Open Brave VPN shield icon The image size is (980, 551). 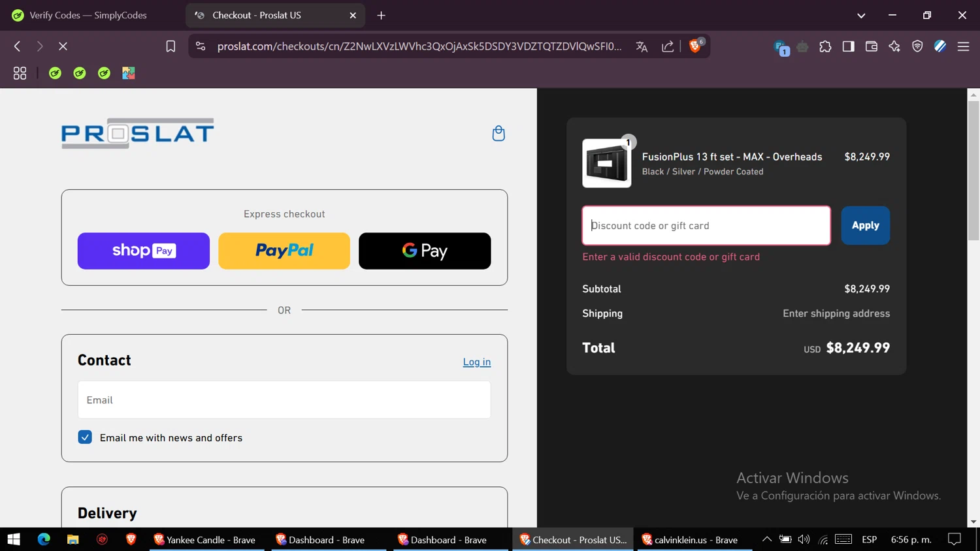[x=917, y=46]
